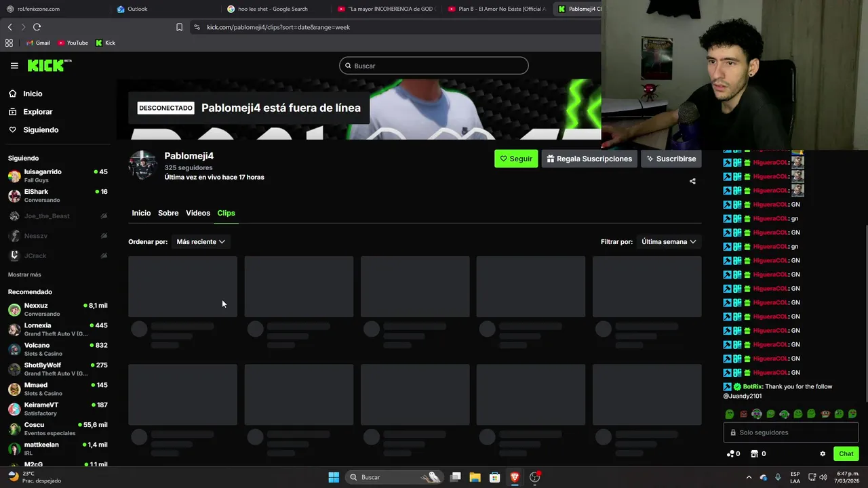Screen dimensions: 868x488
Task: Click the browser address bar URL
Action: coord(278,27)
